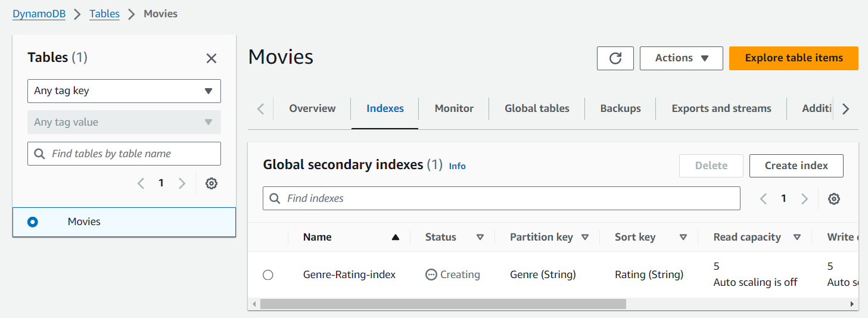Sort by Partition key column arrow
Image resolution: width=868 pixels, height=318 pixels.
585,237
